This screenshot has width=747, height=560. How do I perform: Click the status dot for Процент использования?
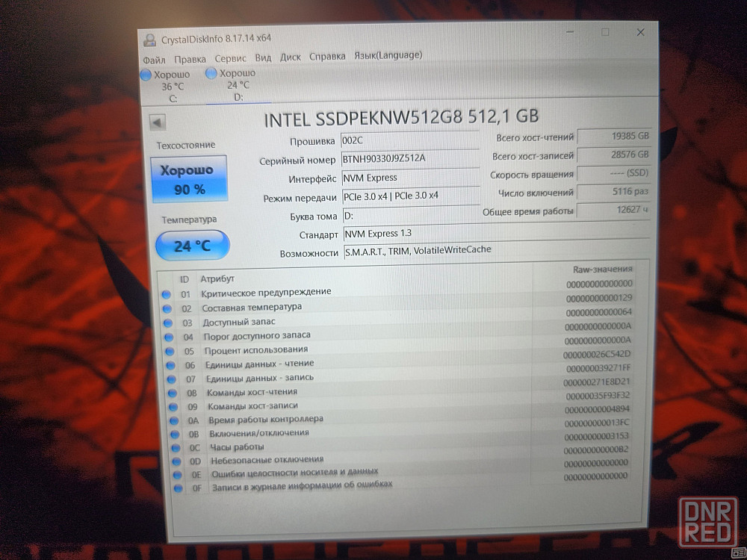[170, 352]
